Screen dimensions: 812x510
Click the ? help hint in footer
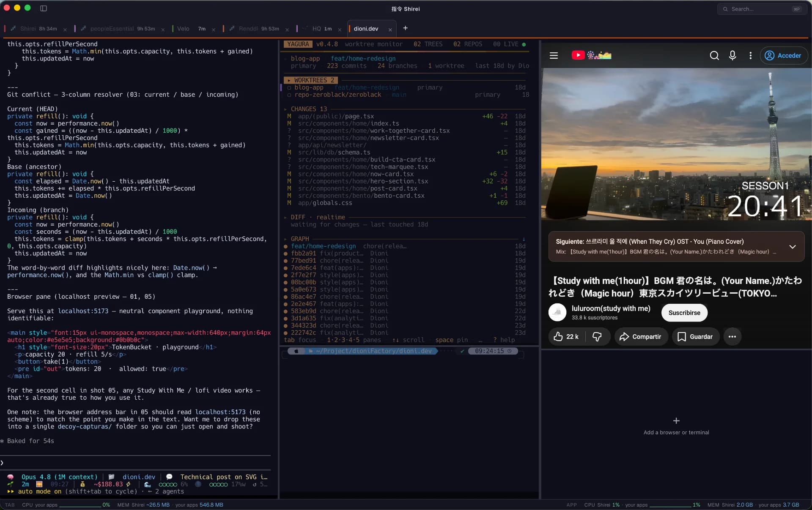[504, 340]
